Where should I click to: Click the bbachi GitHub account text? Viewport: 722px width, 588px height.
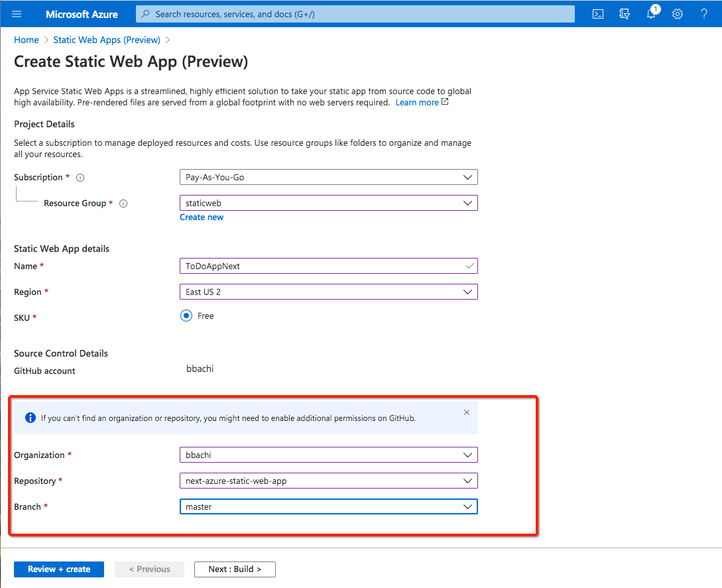coord(200,369)
